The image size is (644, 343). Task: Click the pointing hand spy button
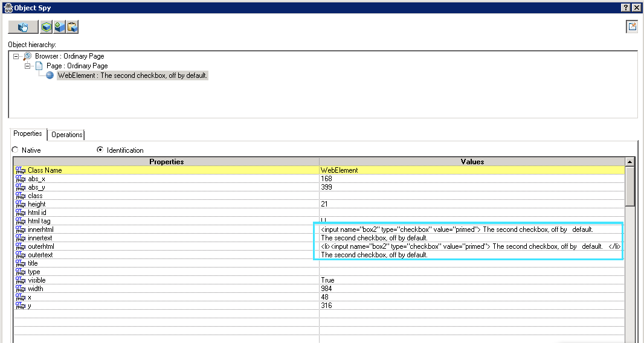(x=23, y=27)
